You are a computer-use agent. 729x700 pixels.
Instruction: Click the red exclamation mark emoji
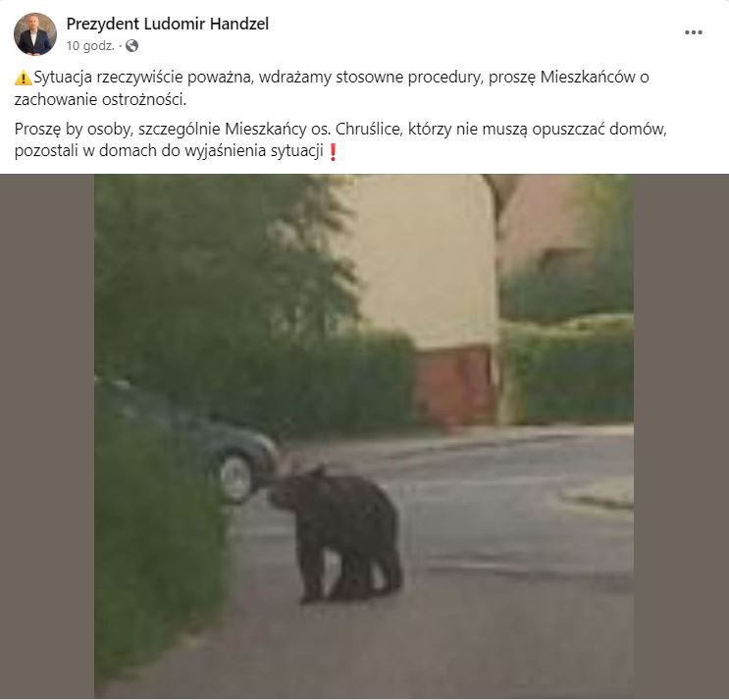[x=333, y=151]
